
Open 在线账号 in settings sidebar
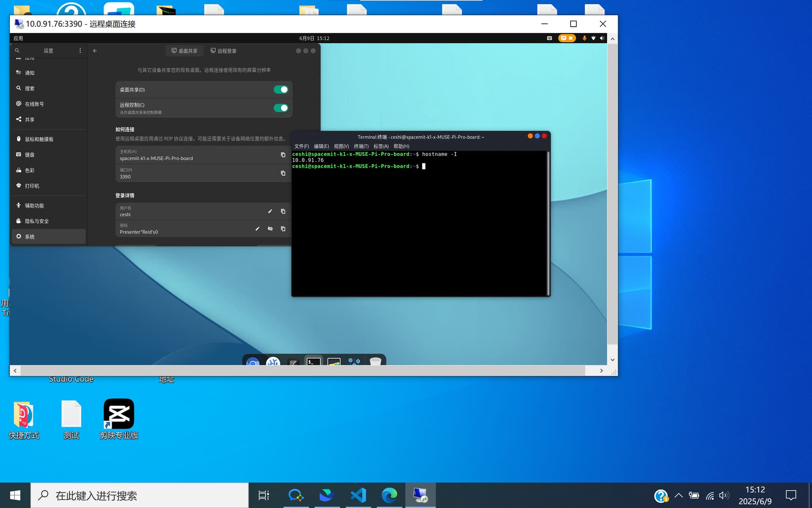coord(49,104)
